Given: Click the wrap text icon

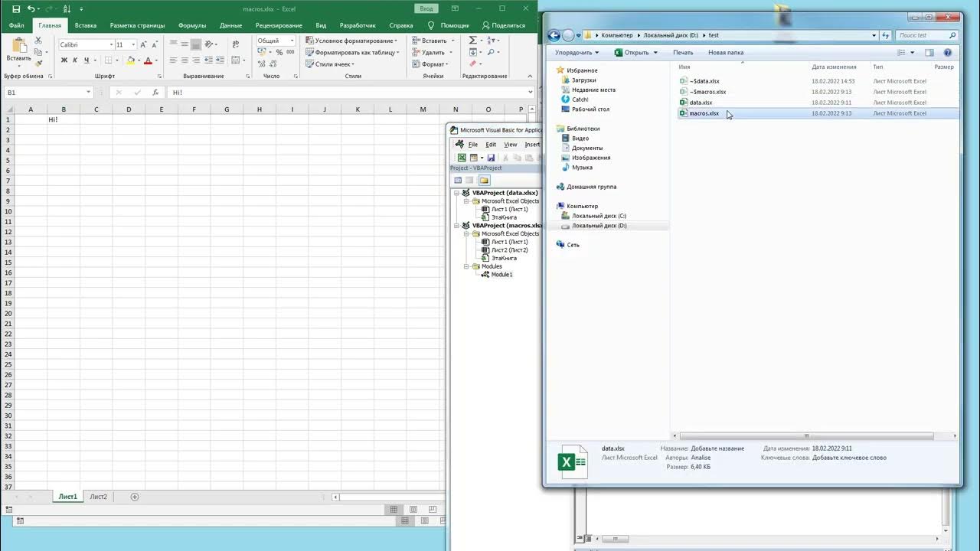Looking at the screenshot, I should 235,44.
